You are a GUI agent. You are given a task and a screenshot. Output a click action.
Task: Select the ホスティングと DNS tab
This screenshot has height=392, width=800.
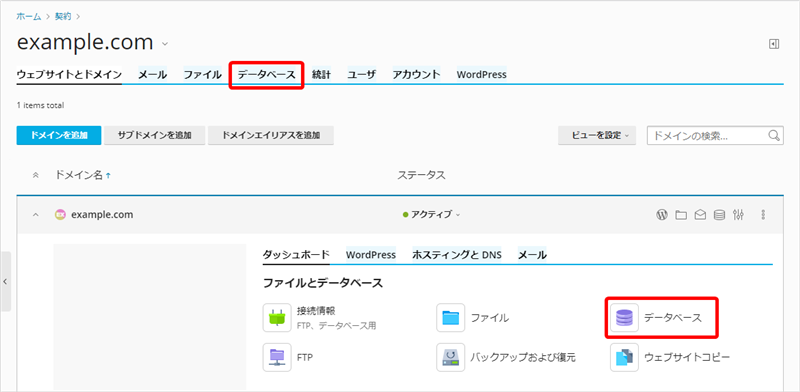tap(457, 254)
